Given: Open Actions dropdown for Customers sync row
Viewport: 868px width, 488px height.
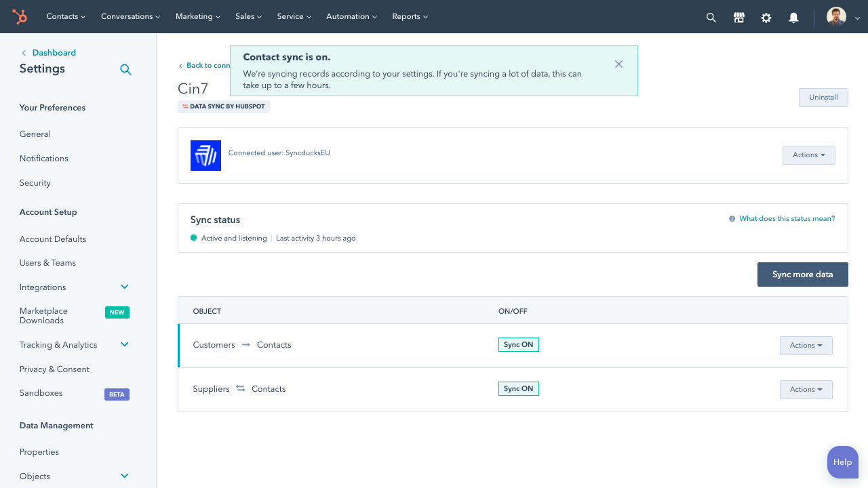Looking at the screenshot, I should (x=806, y=346).
